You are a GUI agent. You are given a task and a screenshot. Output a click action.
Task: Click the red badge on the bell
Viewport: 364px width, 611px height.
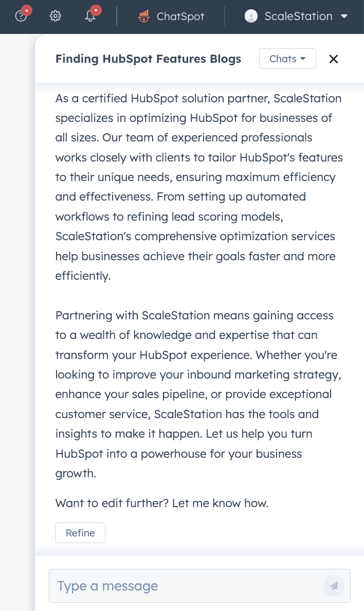tap(96, 9)
